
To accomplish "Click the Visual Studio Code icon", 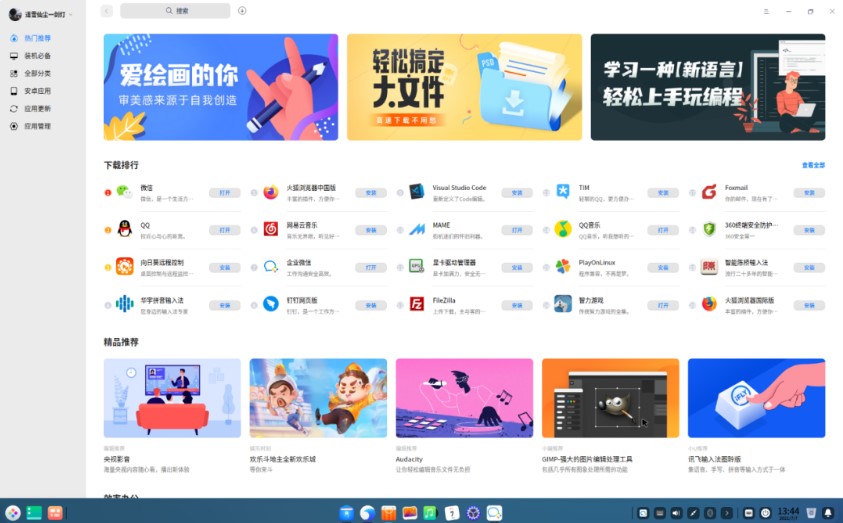I will pyautogui.click(x=417, y=192).
